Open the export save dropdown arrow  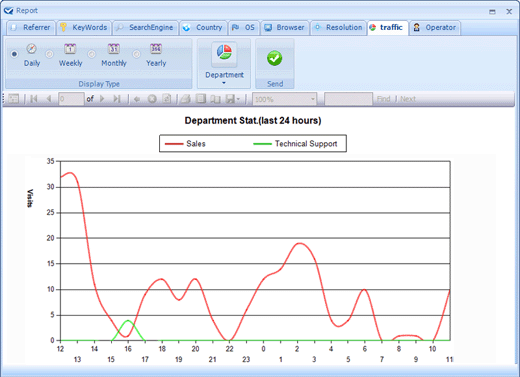click(238, 99)
